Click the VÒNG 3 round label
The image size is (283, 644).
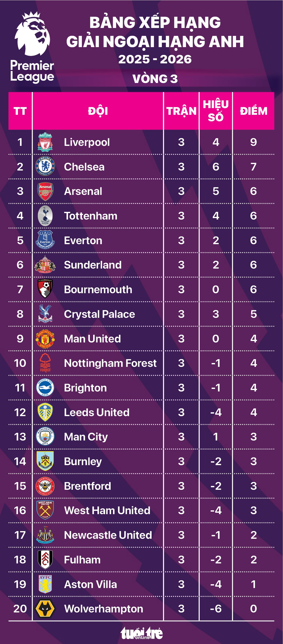point(155,79)
